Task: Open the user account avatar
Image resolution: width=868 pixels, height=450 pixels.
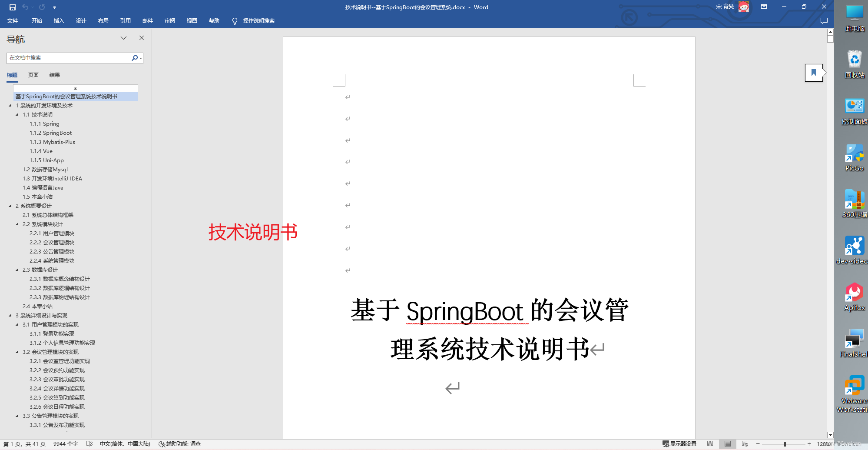Action: coord(744,7)
